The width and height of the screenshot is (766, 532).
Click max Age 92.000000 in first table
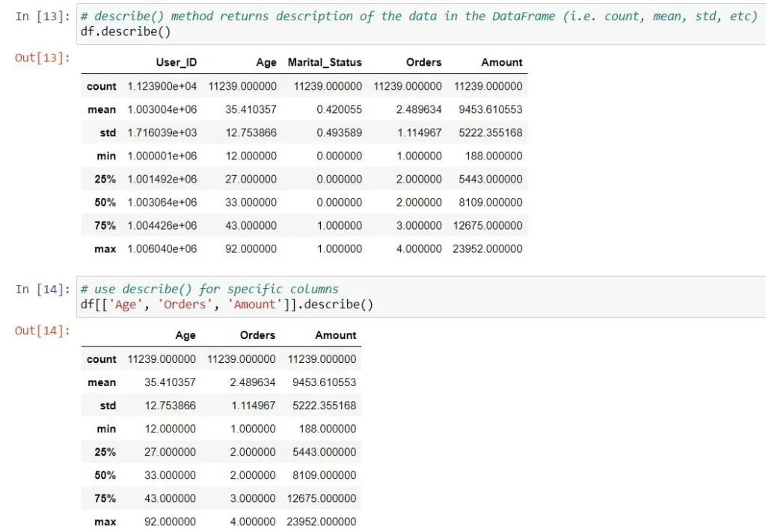tap(251, 249)
